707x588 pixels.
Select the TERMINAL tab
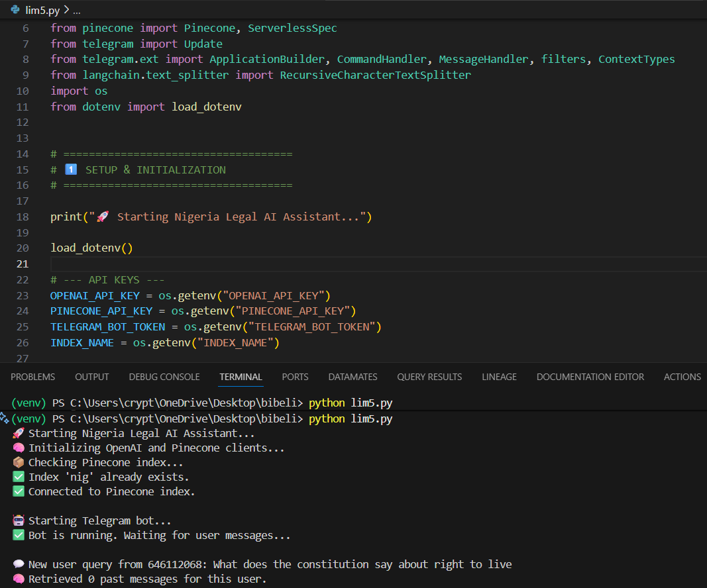point(241,377)
